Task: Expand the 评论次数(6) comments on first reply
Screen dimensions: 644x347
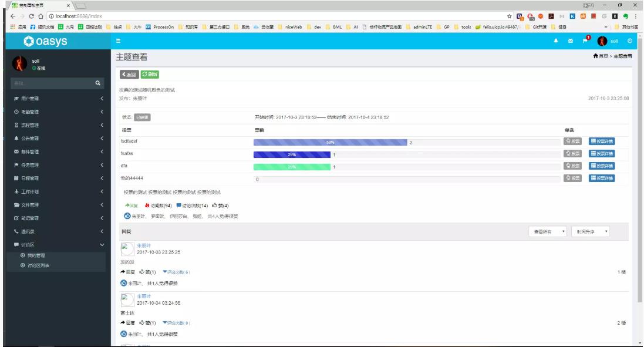Action: [176, 272]
